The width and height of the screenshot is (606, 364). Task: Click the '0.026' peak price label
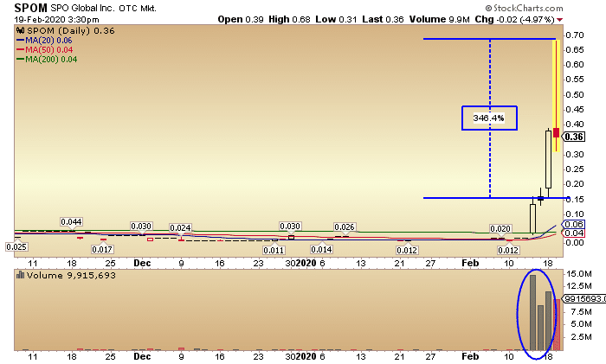coord(345,227)
